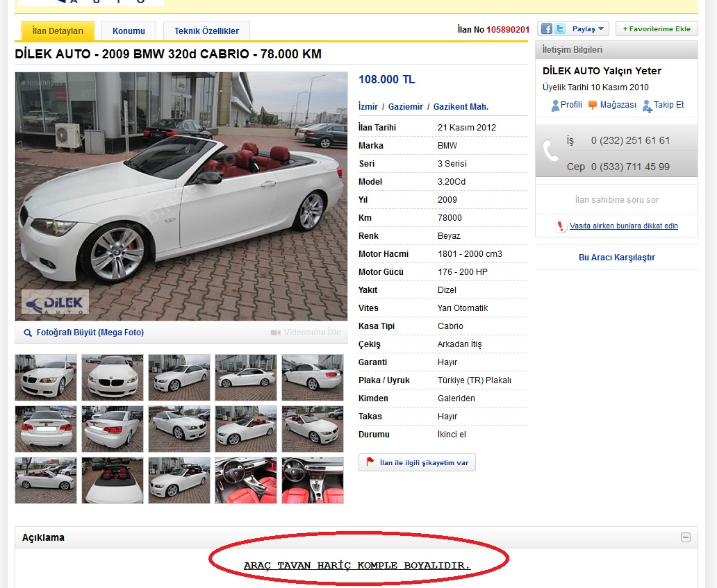Select thumbnail of steering wheel and red seats
The width and height of the screenshot is (717, 588).
(x=246, y=480)
